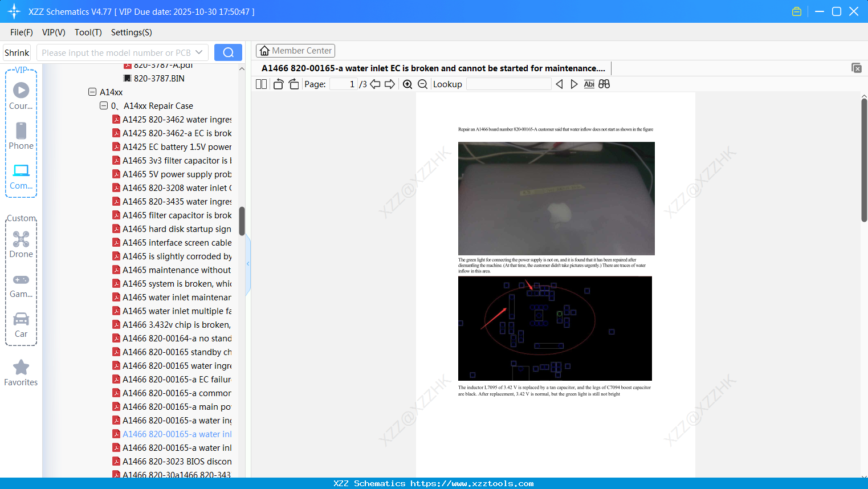
Task: Click the document vertical scrollbar thumb
Action: [x=864, y=160]
